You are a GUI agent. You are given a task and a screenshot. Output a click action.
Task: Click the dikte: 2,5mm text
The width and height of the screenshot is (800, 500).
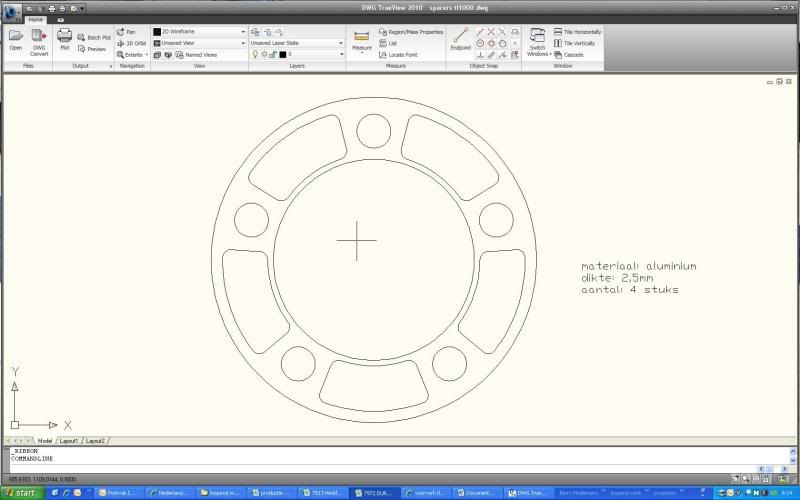[617, 278]
